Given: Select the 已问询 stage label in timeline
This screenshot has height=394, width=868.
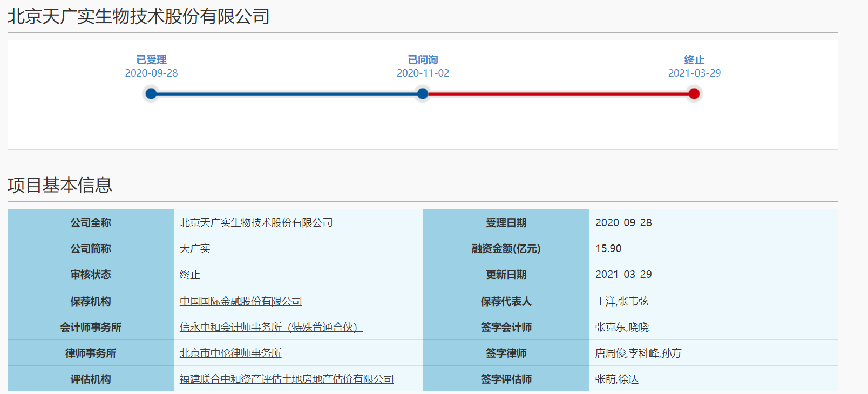Looking at the screenshot, I should click(x=423, y=60).
